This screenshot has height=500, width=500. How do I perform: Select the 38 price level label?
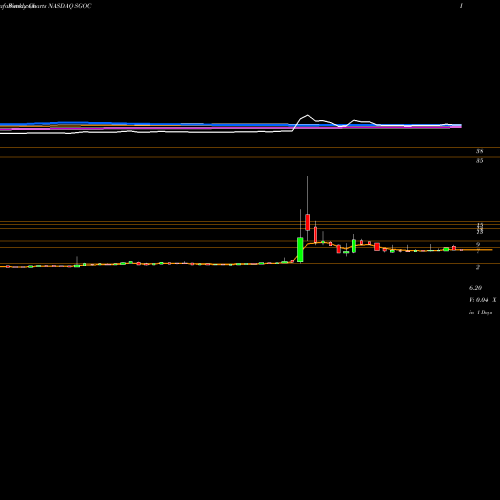coord(479,151)
